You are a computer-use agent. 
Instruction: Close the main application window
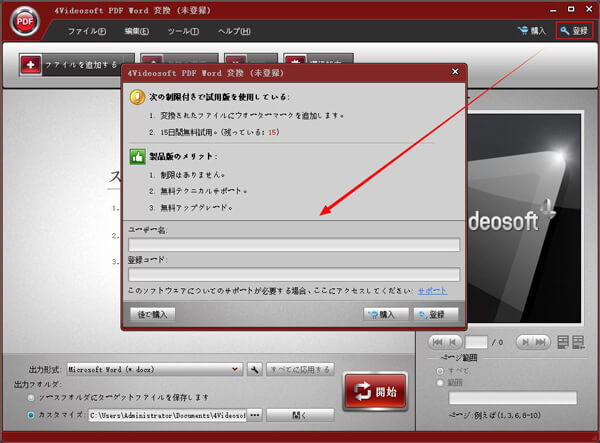click(589, 9)
